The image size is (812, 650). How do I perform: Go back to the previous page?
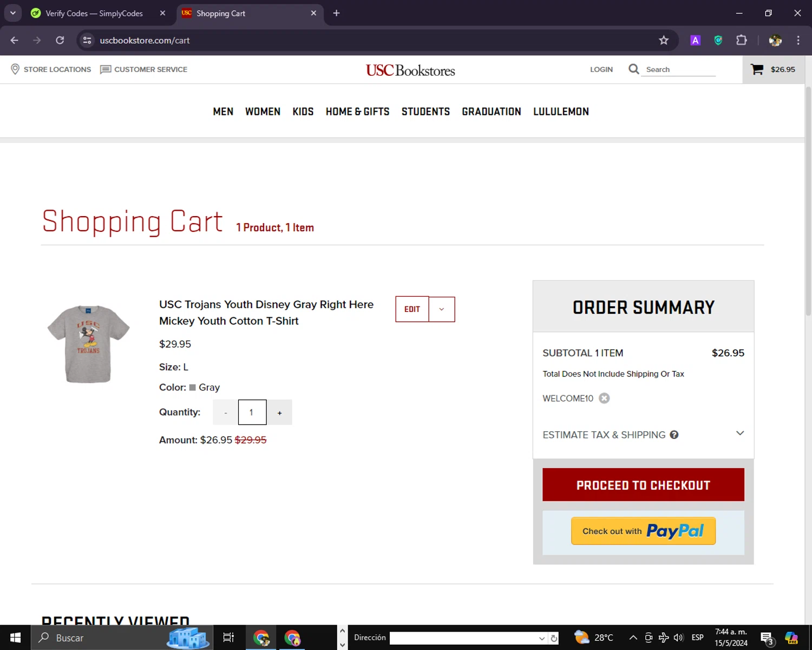point(15,40)
